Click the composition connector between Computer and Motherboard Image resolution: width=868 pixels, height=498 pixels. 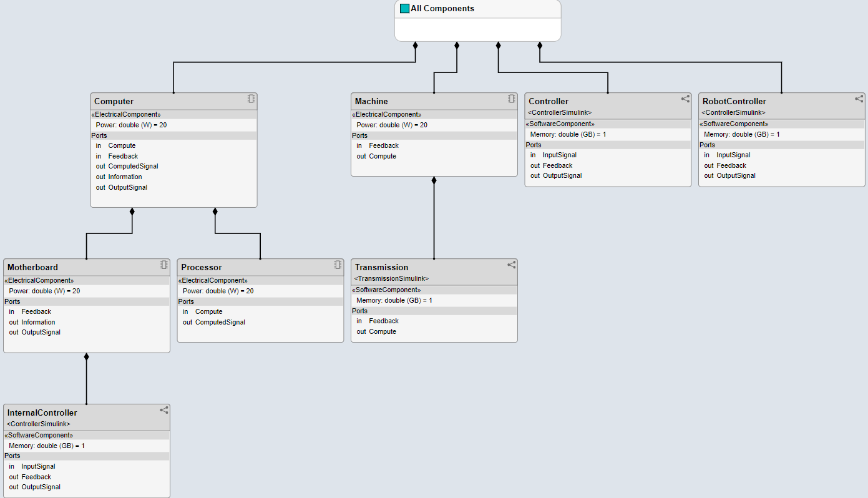pyautogui.click(x=109, y=234)
